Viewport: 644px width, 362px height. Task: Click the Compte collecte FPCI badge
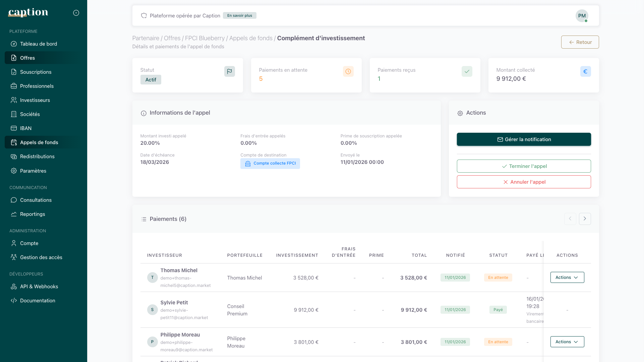click(270, 164)
